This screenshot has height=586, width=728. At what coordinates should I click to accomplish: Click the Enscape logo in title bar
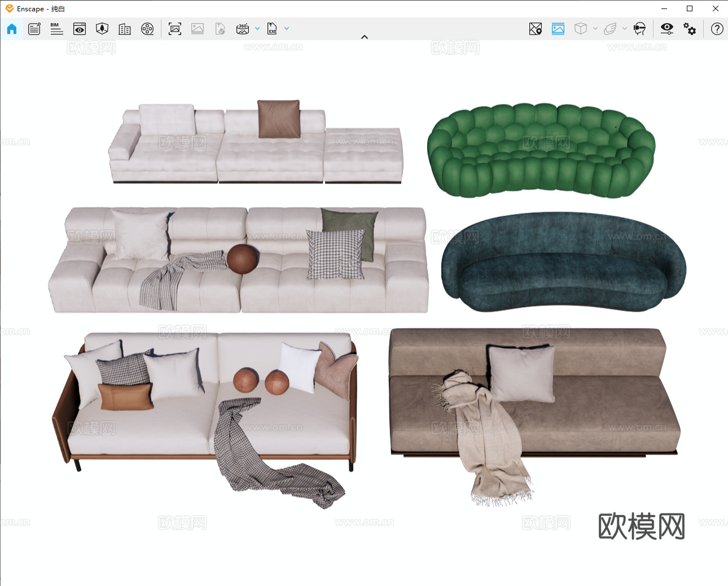[x=10, y=8]
